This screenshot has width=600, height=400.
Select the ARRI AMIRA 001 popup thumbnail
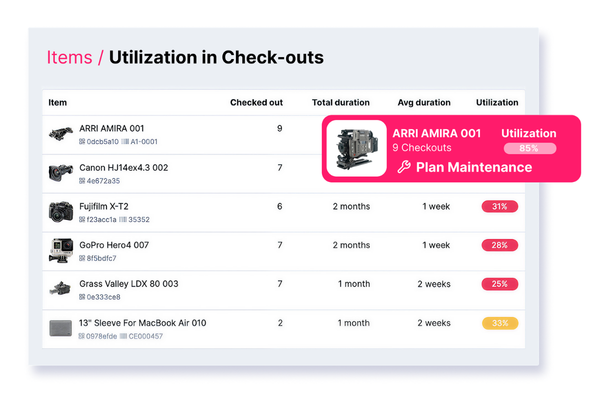pyautogui.click(x=357, y=149)
